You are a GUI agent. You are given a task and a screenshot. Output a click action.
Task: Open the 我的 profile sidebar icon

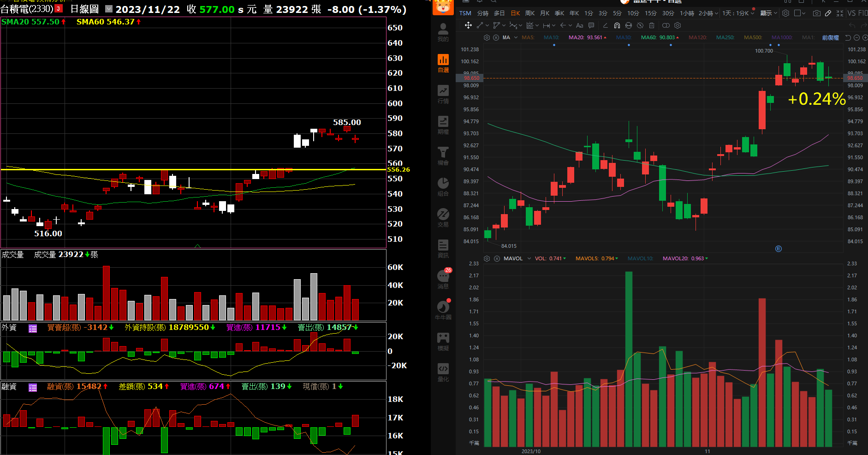click(443, 32)
